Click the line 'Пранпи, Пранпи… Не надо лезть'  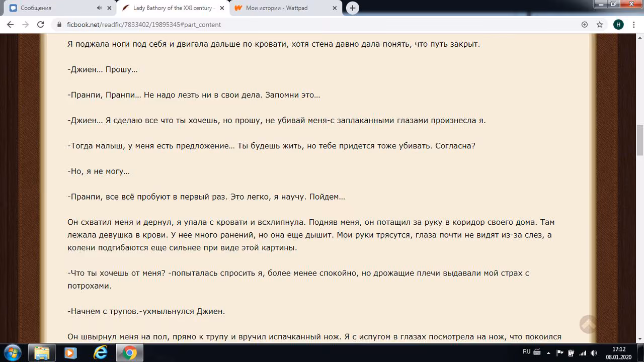(194, 95)
